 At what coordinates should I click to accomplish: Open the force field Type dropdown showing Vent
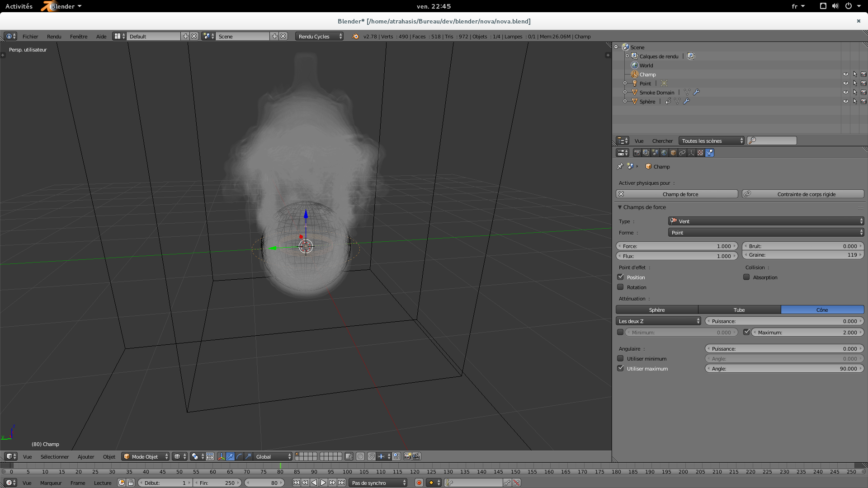pos(766,221)
